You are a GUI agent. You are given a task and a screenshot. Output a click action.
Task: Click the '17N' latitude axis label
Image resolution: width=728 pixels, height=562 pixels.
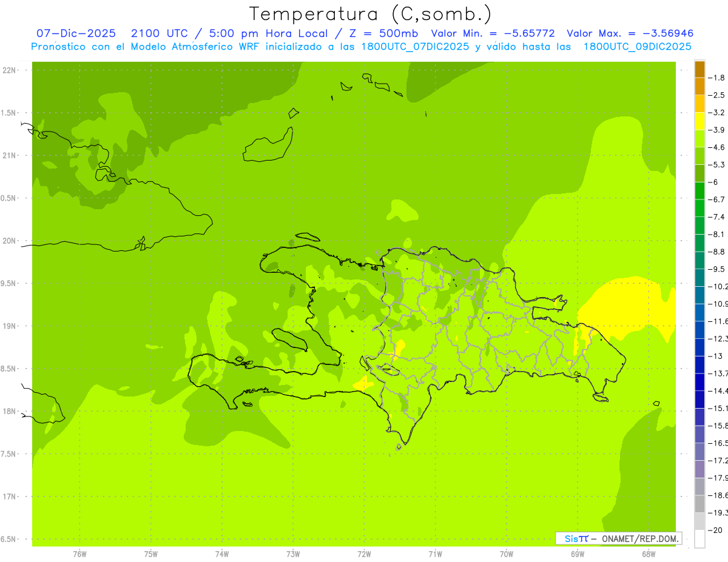[9, 497]
